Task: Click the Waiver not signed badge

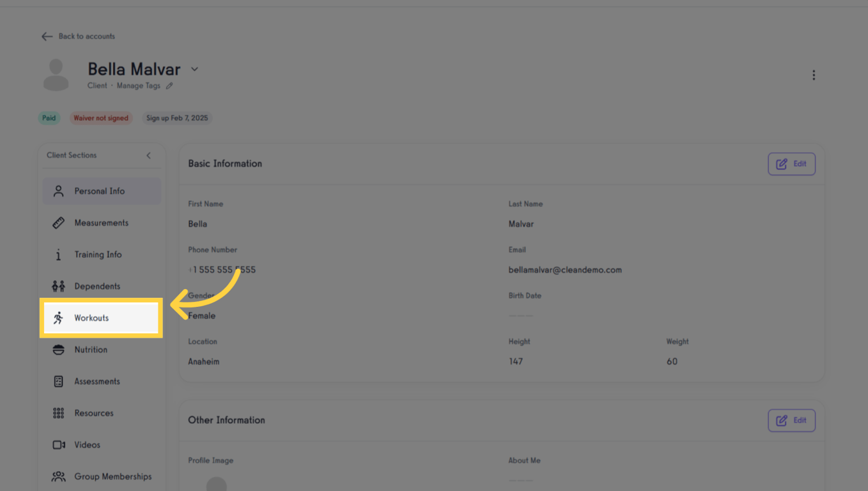Action: coord(101,118)
